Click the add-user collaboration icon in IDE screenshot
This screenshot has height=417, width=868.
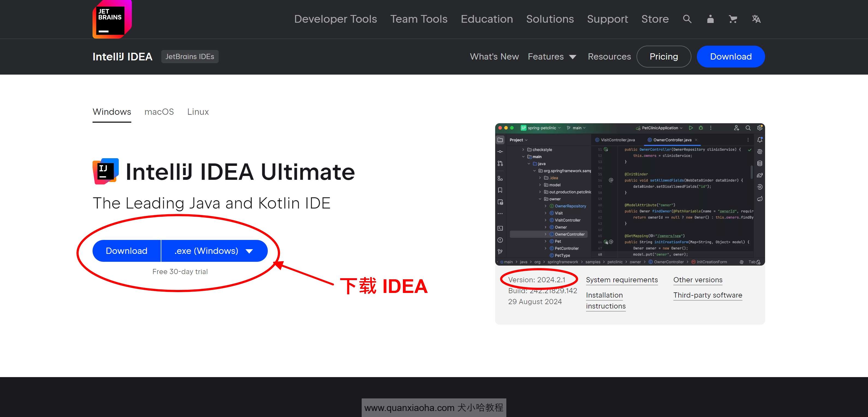point(736,128)
